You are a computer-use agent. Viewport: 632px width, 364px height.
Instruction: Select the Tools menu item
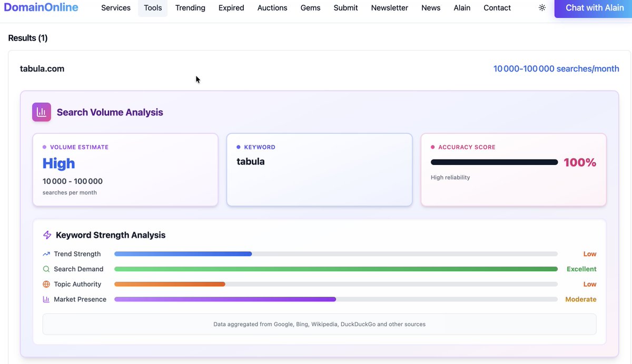point(153,8)
